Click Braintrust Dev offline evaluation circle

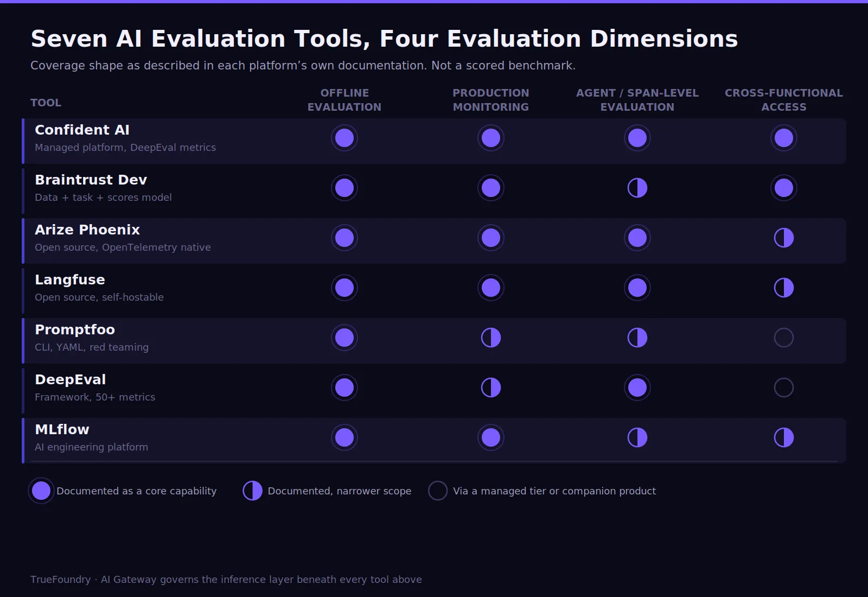(344, 188)
